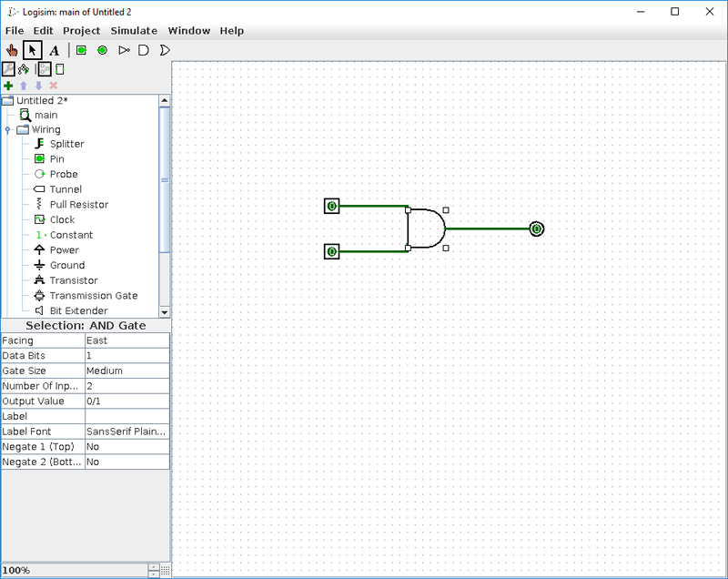The image size is (728, 579).
Task: Open the Simulate menu
Action: [134, 30]
